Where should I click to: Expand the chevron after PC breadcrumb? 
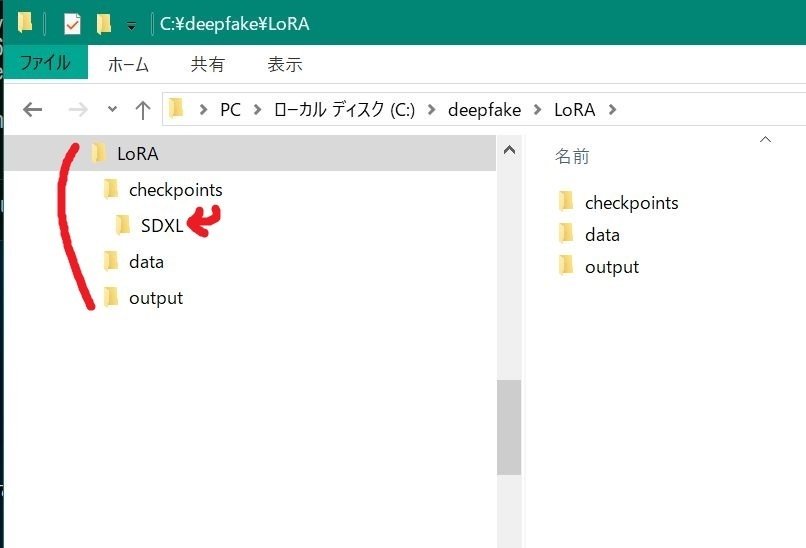pos(258,109)
